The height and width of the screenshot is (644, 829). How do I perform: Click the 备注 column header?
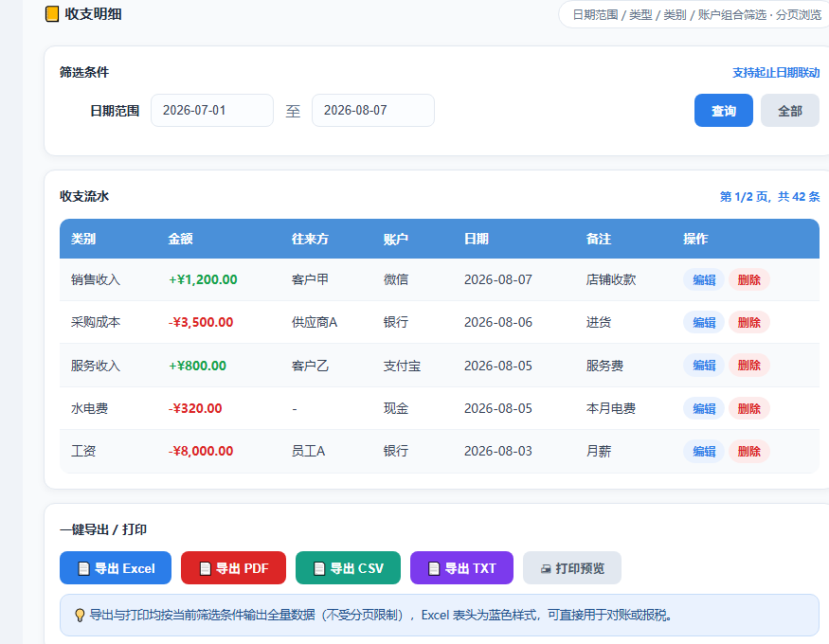pos(598,239)
